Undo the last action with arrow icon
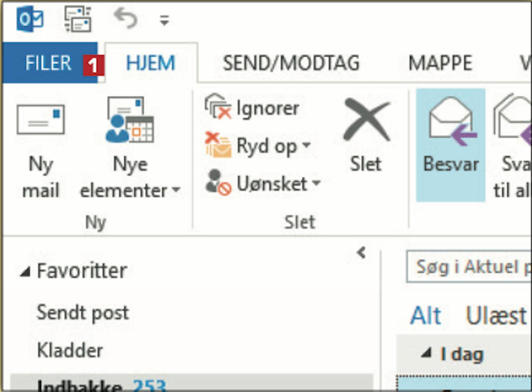 point(126,18)
